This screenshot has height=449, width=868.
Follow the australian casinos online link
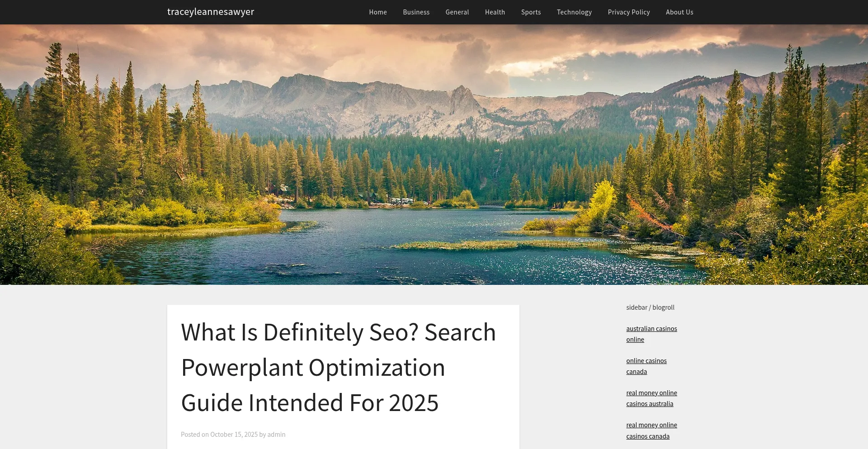pyautogui.click(x=651, y=334)
